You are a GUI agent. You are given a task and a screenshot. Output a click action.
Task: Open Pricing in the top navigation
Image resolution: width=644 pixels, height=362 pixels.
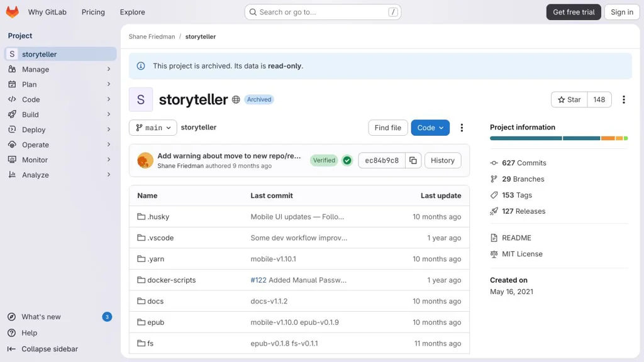[x=93, y=12]
